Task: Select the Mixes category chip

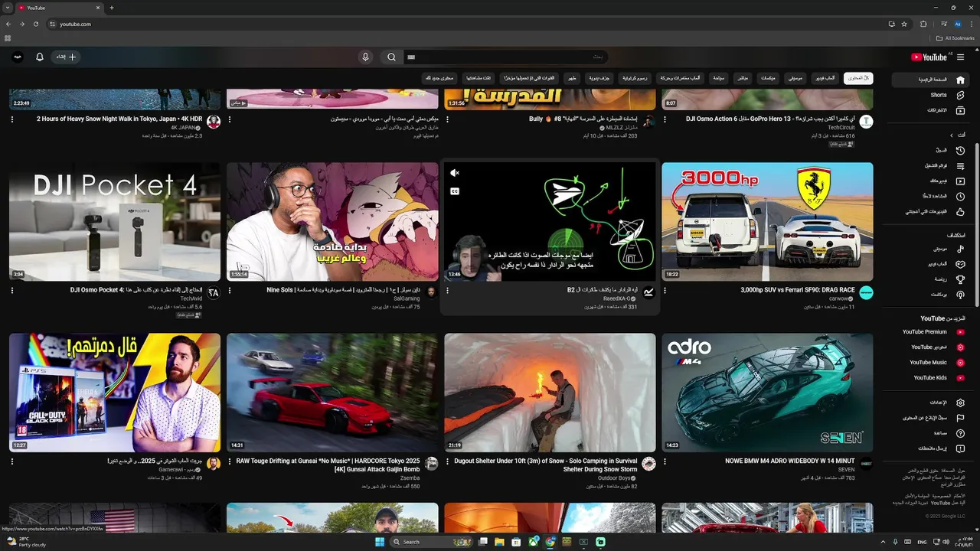Action: [x=768, y=78]
